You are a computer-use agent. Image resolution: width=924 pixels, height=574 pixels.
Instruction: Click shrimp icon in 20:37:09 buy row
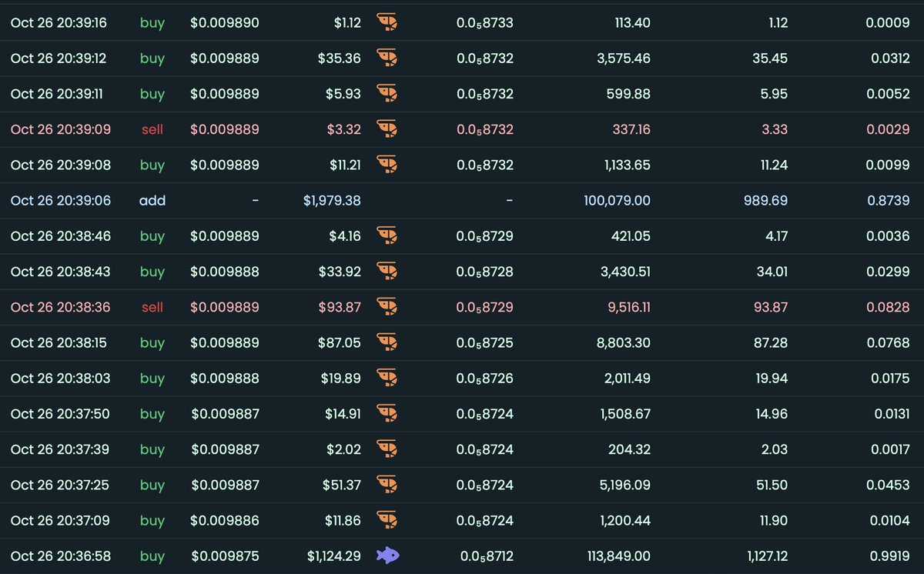387,520
